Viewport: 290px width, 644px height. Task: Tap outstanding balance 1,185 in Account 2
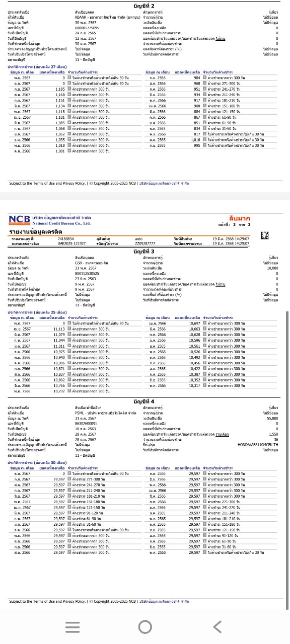click(x=60, y=89)
